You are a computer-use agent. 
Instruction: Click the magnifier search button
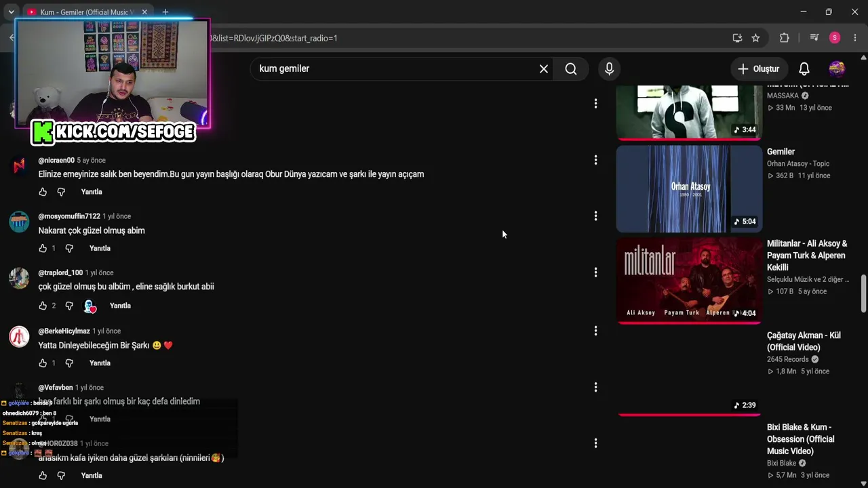point(571,68)
